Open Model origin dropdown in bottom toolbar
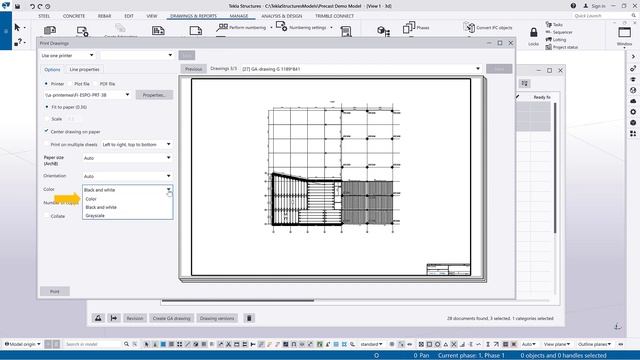 (x=22, y=344)
